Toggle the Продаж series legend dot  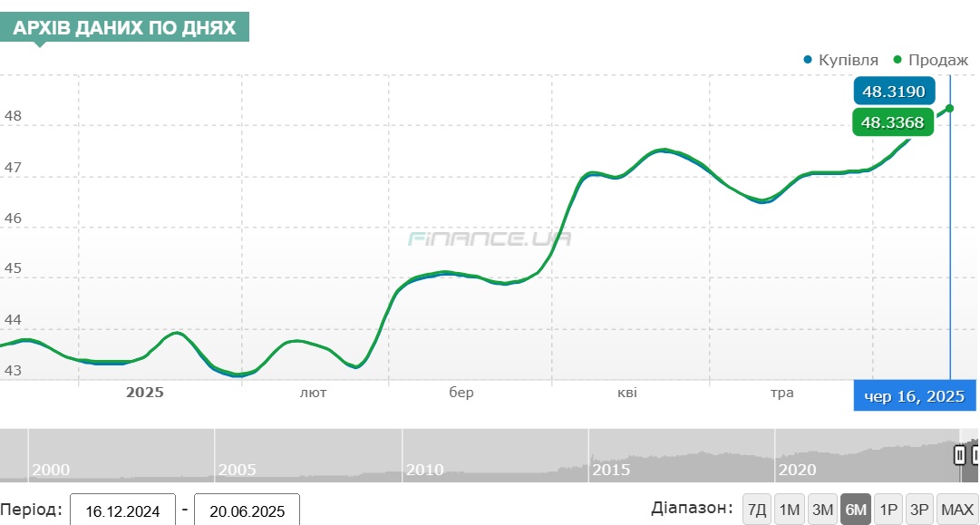tap(898, 60)
